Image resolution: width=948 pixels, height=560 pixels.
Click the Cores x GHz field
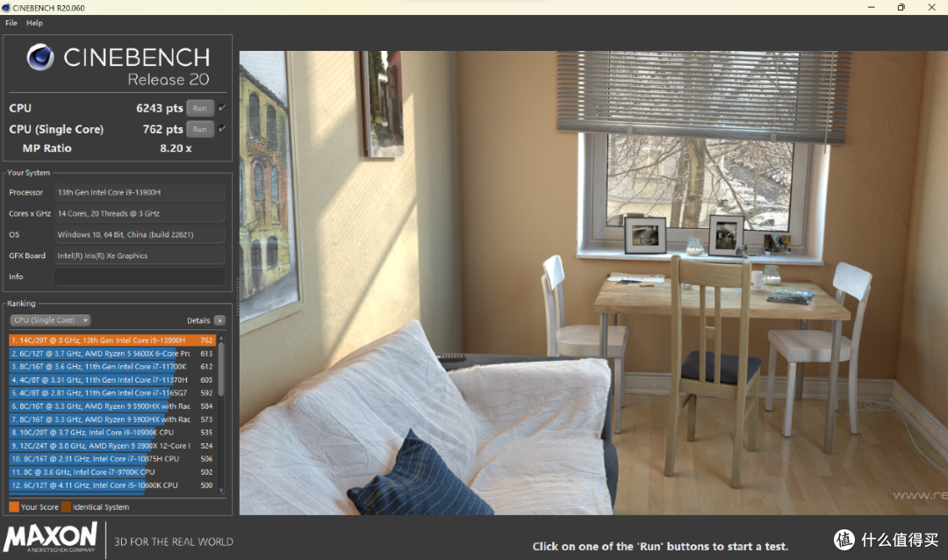(x=140, y=213)
